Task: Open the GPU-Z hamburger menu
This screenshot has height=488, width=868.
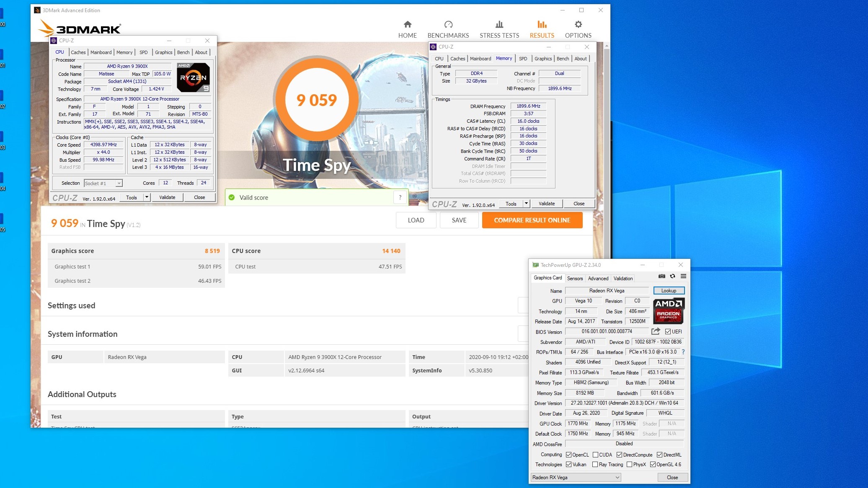Action: tap(683, 276)
